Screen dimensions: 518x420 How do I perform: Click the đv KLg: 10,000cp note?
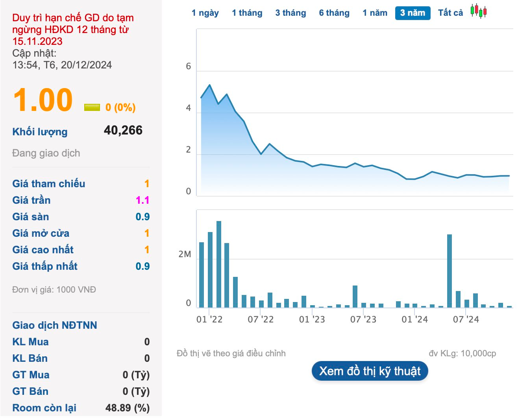[x=462, y=353]
